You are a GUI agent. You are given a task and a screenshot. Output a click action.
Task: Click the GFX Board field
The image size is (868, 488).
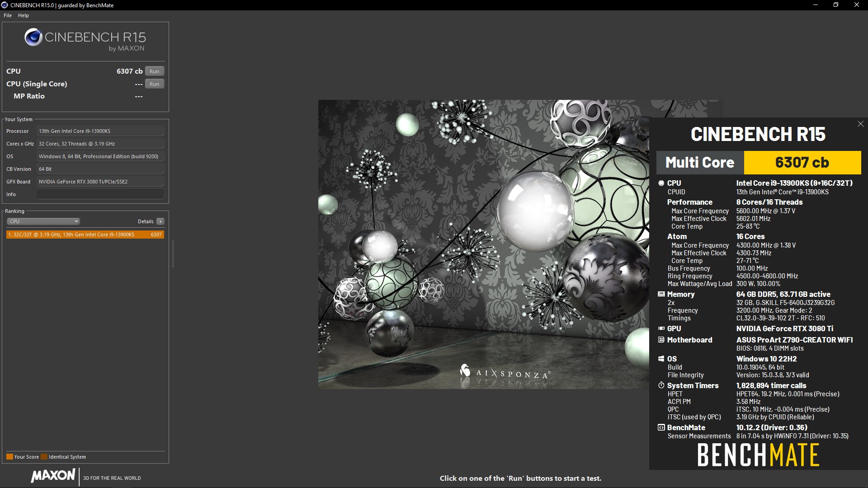click(x=100, y=182)
